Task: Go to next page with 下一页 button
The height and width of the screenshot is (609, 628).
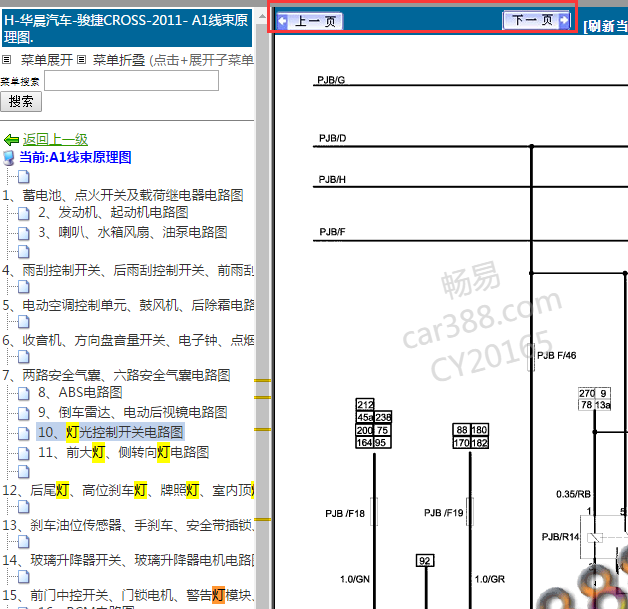Action: 536,20
